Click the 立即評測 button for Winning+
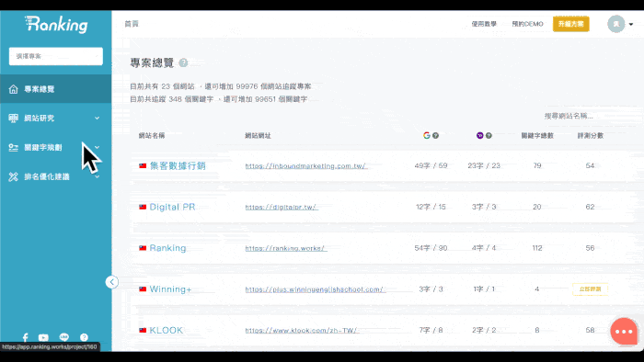 [591, 289]
